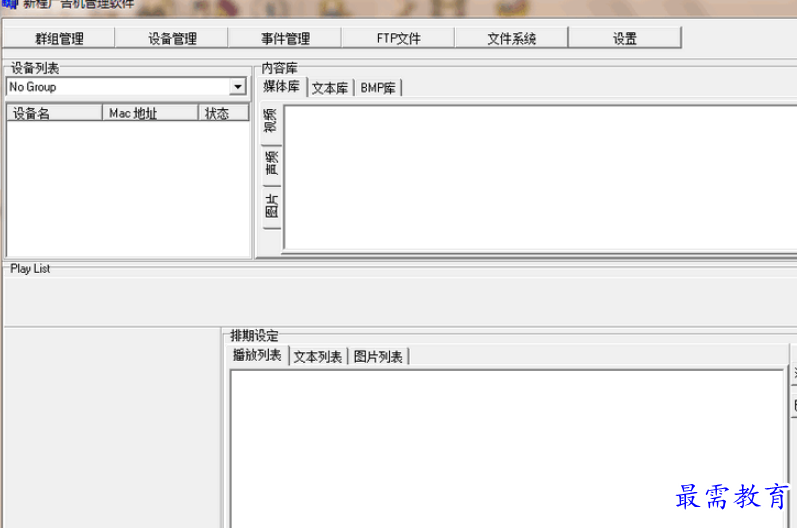Open the 设备管理 button
The width and height of the screenshot is (797, 528).
point(172,38)
